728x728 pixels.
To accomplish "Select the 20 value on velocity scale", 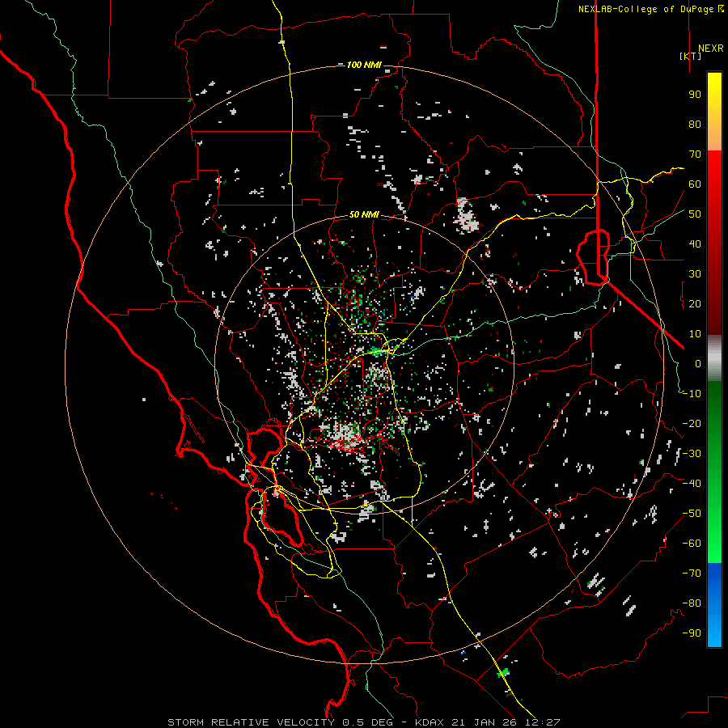I will 695,303.
